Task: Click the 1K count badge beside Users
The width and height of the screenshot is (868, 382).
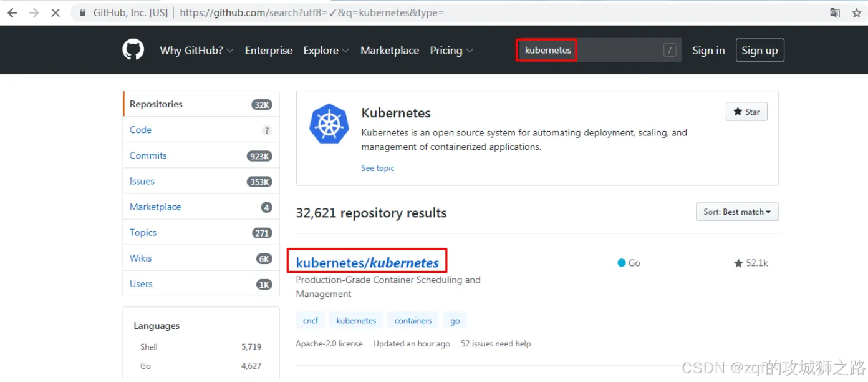Action: click(x=264, y=284)
